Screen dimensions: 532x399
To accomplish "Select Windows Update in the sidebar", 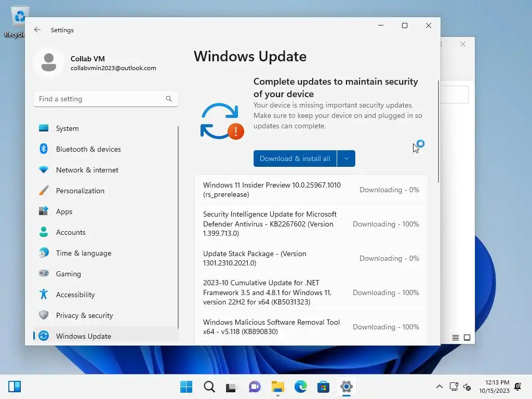I will (106, 336).
